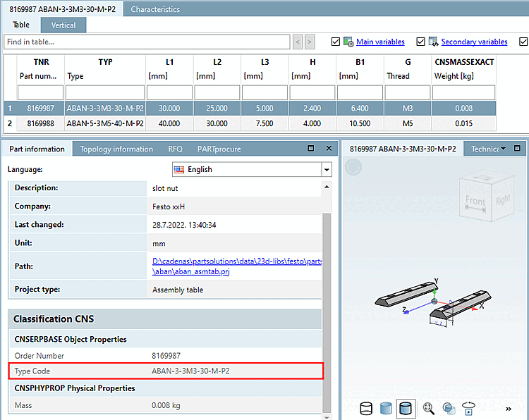Toggle the Secondary variables checkbox
529x420 pixels.
click(x=420, y=42)
